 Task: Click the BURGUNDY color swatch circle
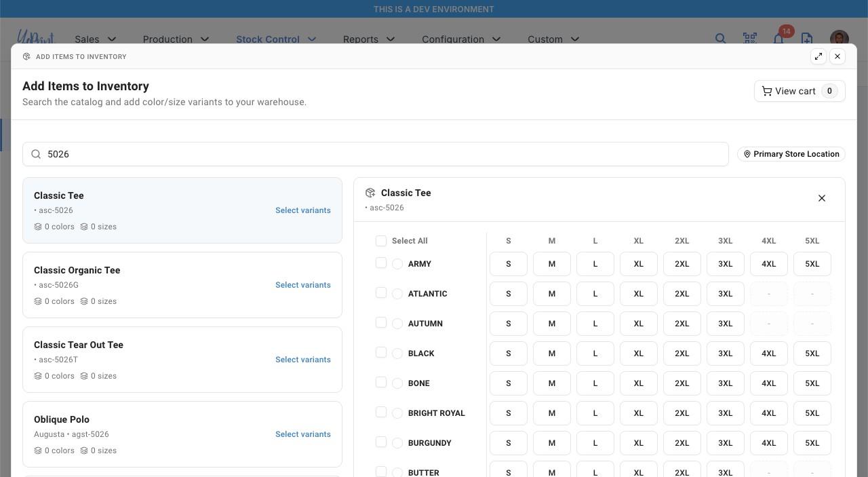397,443
